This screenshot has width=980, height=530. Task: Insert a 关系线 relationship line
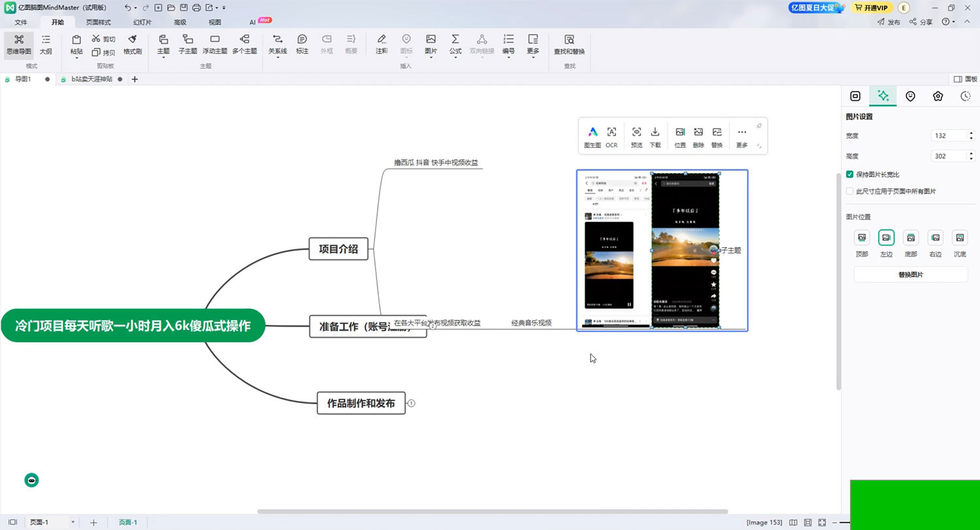pos(278,44)
